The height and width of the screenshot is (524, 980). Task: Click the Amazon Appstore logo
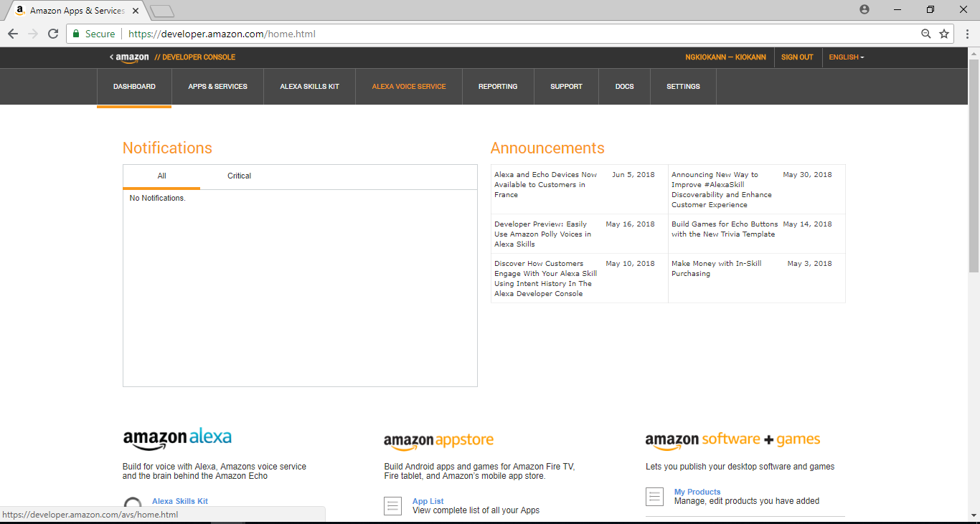[x=439, y=442]
